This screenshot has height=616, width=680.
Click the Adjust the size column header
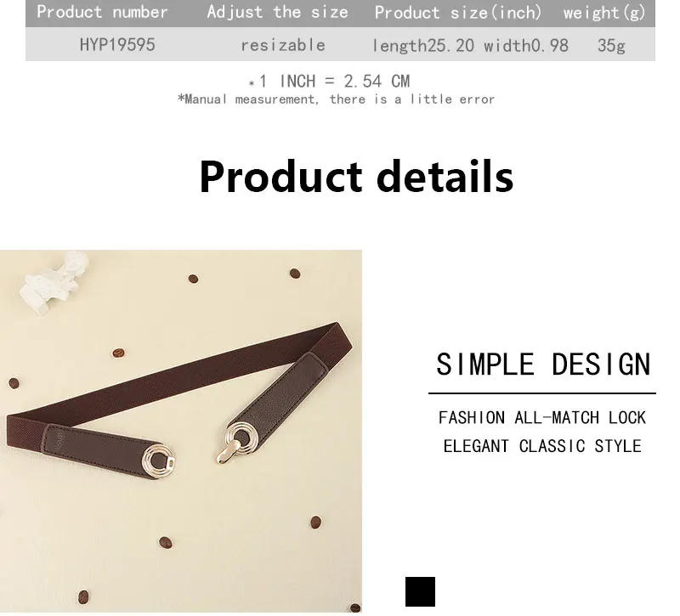[x=278, y=12]
